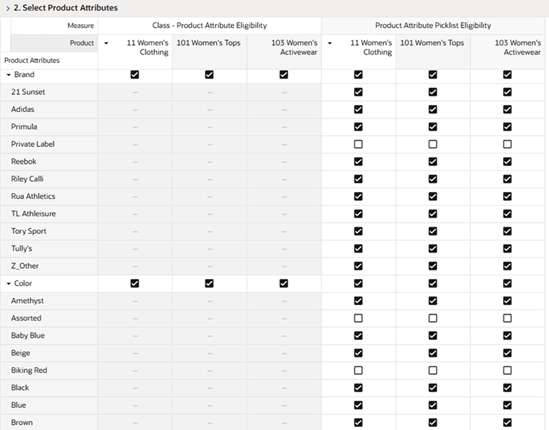The width and height of the screenshot is (549, 430).
Task: Uncheck Riley Calli picklist for 101 Women's Tops
Action: click(x=433, y=179)
